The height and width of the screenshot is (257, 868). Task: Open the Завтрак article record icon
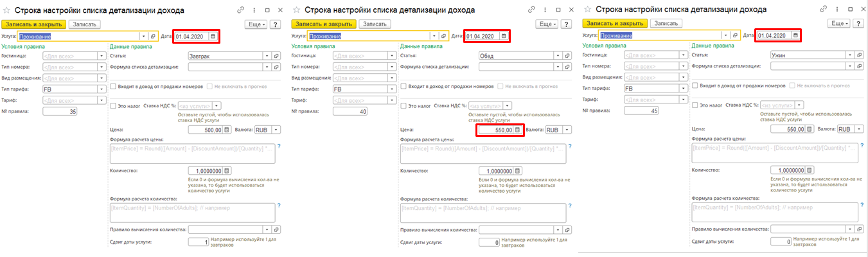click(x=276, y=56)
